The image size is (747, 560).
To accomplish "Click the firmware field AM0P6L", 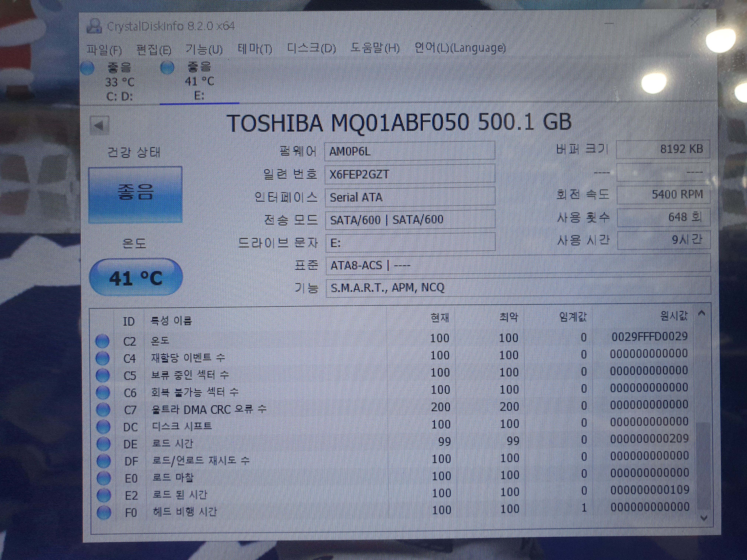I will 410,151.
